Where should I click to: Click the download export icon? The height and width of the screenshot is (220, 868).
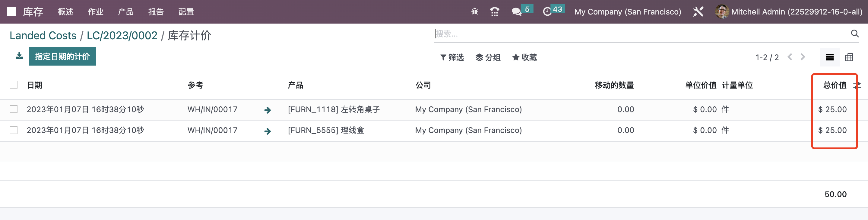19,56
